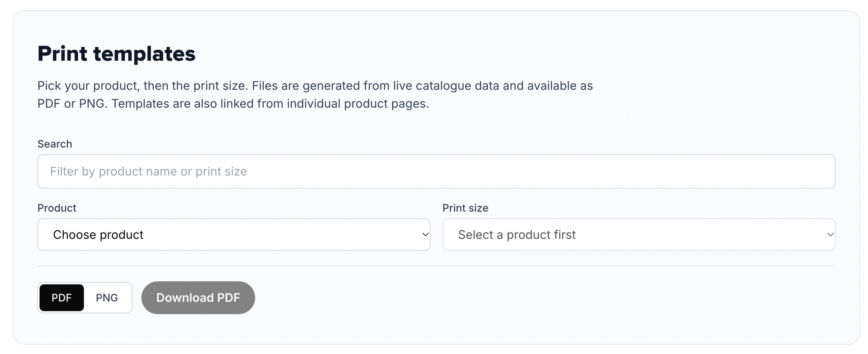Click "Templates are also linked" sentence

pyautogui.click(x=270, y=104)
